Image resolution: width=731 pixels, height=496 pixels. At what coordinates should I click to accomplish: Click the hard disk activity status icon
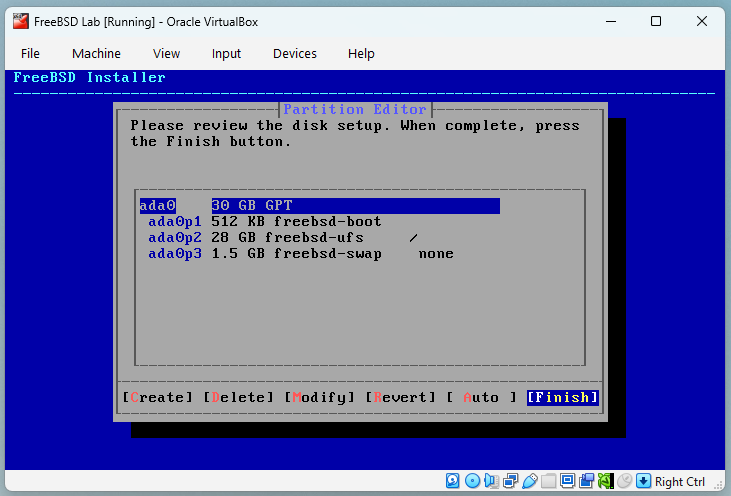point(453,481)
